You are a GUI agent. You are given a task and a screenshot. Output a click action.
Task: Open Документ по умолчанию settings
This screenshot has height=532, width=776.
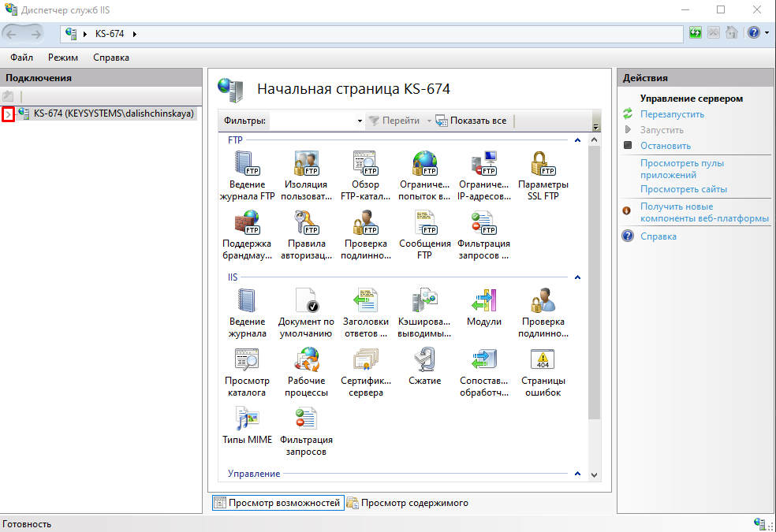coord(306,300)
